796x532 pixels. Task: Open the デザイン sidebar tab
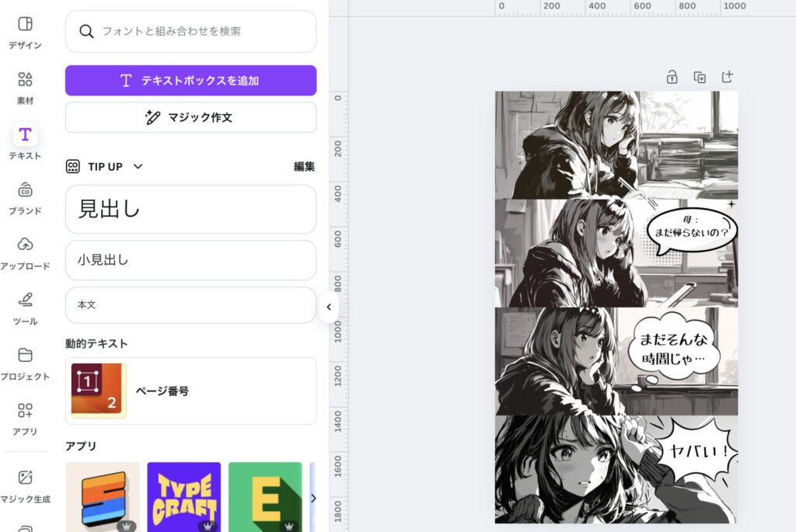click(25, 32)
